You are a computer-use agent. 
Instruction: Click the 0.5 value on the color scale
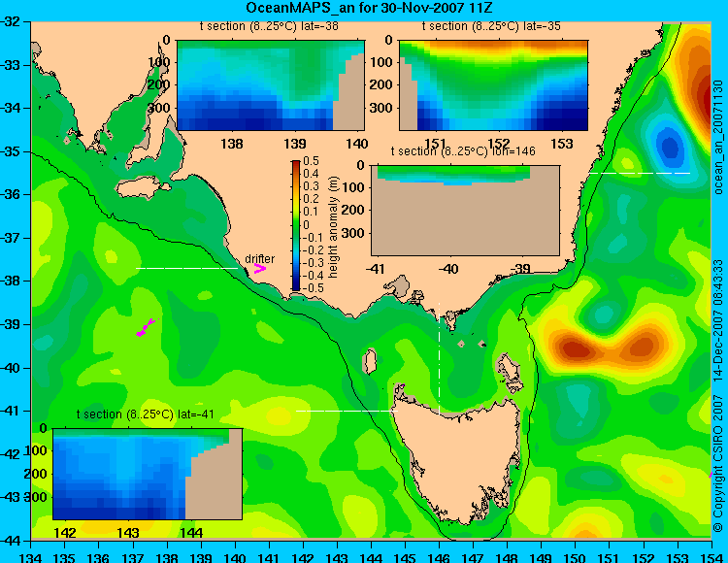click(x=311, y=161)
